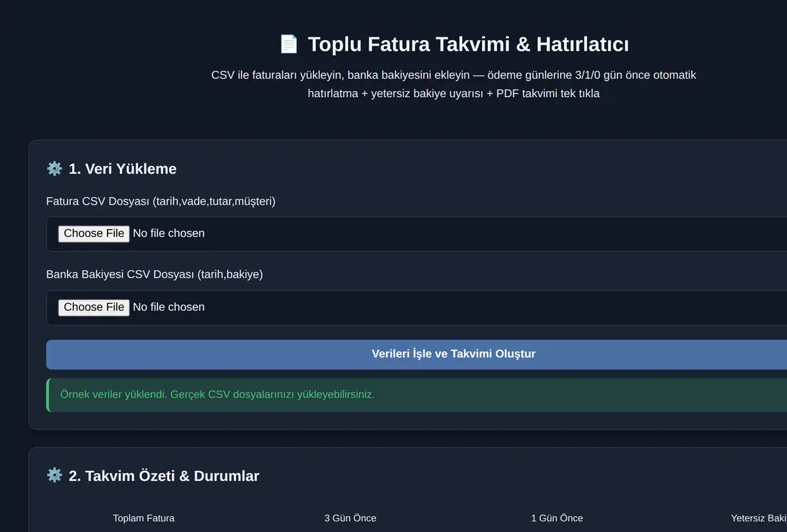Choose File for Banka Bakiyesi CSV Dosyası
Screen dimensions: 787x532
[x=94, y=307]
